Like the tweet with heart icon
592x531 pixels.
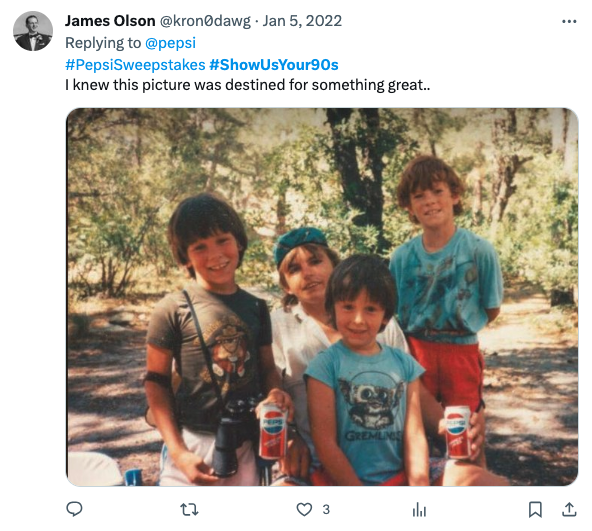[304, 509]
